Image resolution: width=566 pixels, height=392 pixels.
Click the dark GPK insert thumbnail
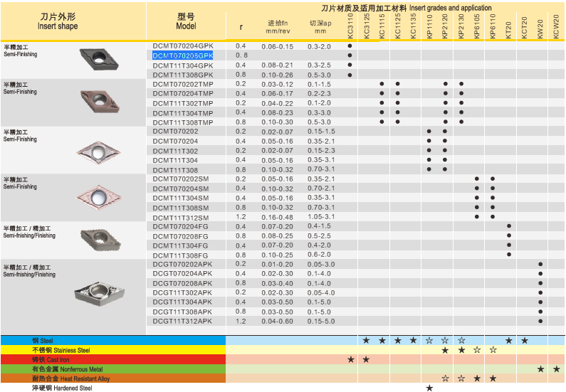click(99, 59)
